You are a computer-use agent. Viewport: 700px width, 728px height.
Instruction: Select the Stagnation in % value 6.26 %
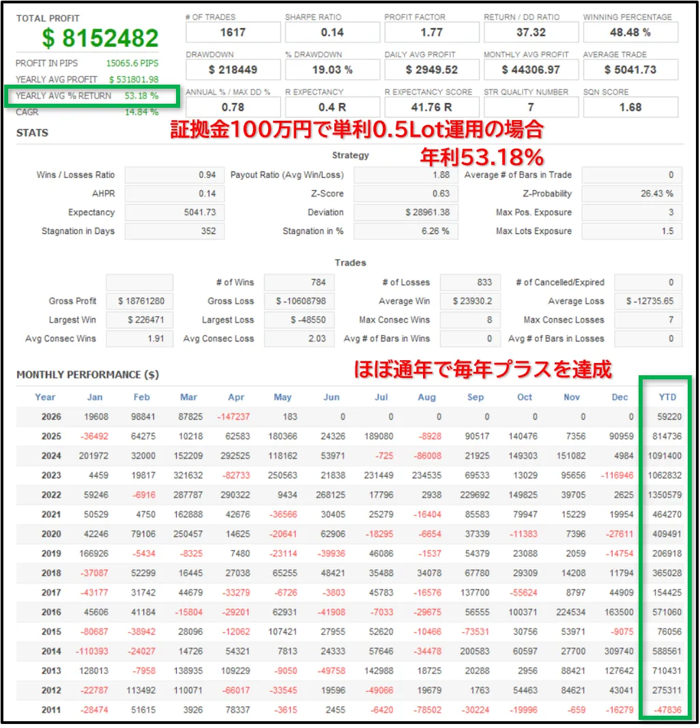tap(406, 231)
